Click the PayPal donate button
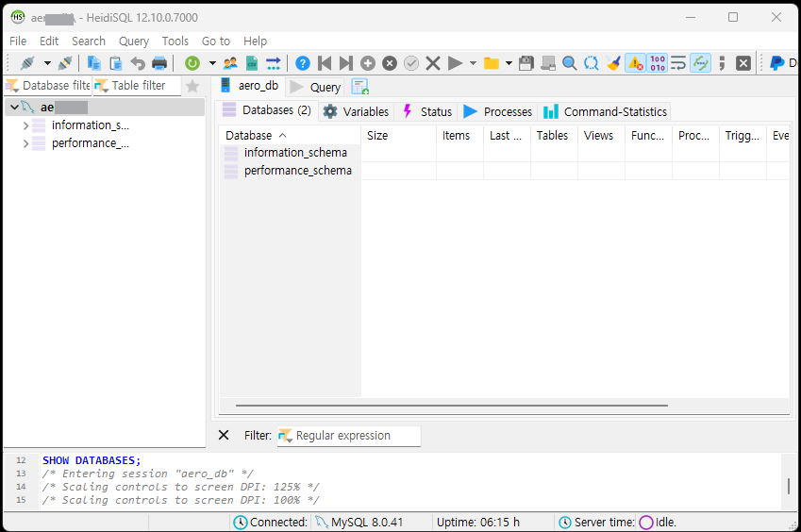This screenshot has height=532, width=801. [x=783, y=63]
